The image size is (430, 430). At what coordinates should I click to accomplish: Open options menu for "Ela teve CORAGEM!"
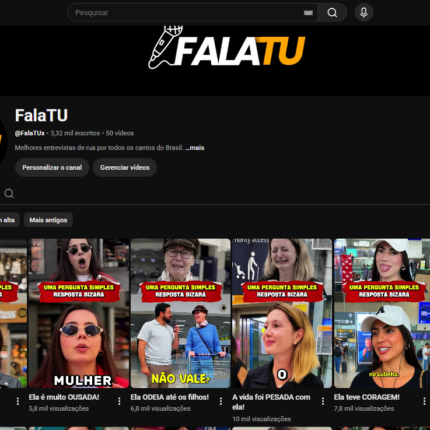click(x=424, y=401)
